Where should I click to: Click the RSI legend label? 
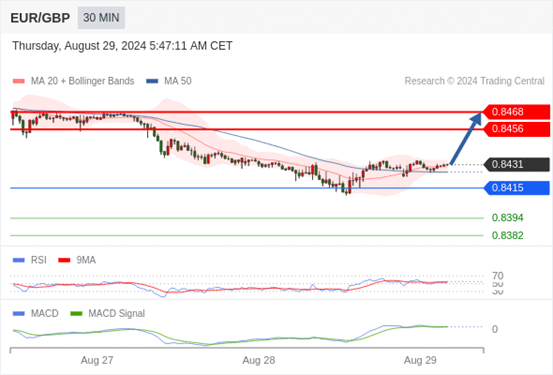tap(38, 260)
